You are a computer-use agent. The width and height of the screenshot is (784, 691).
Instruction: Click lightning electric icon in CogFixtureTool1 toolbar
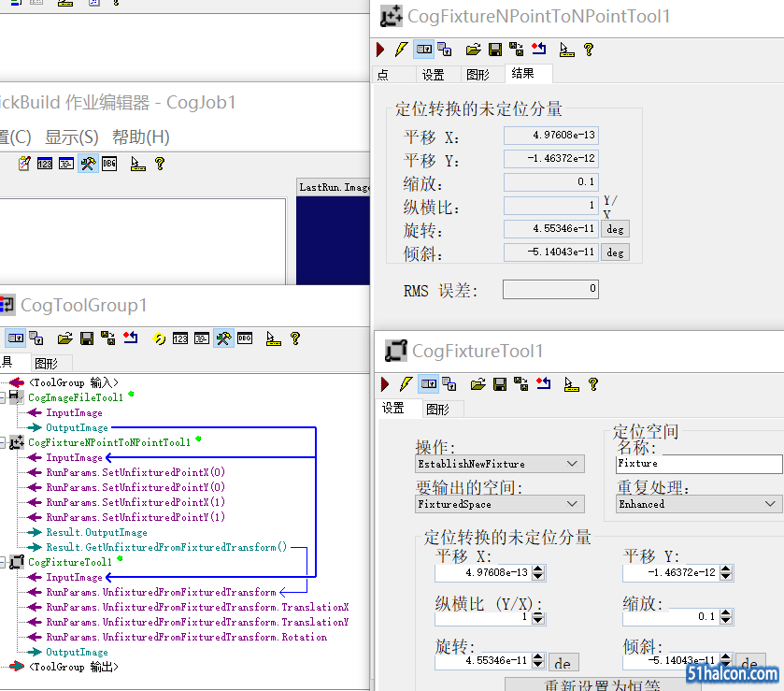pos(406,383)
